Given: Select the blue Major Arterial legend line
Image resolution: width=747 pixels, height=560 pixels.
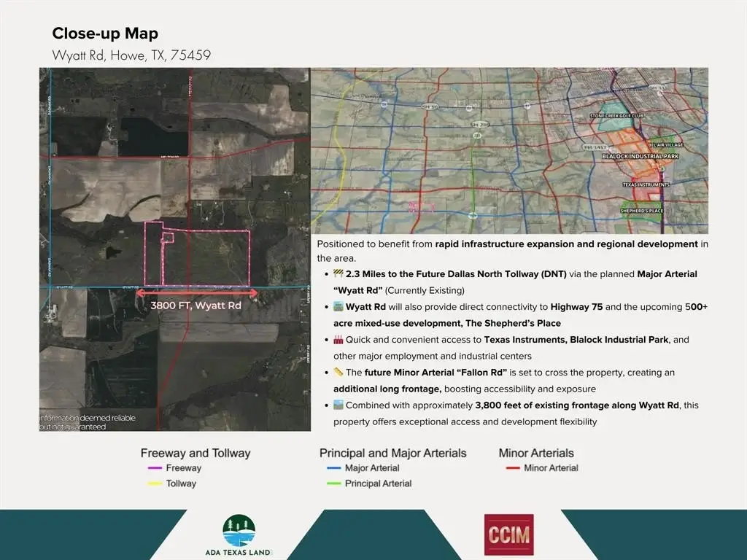Looking at the screenshot, I should [332, 468].
